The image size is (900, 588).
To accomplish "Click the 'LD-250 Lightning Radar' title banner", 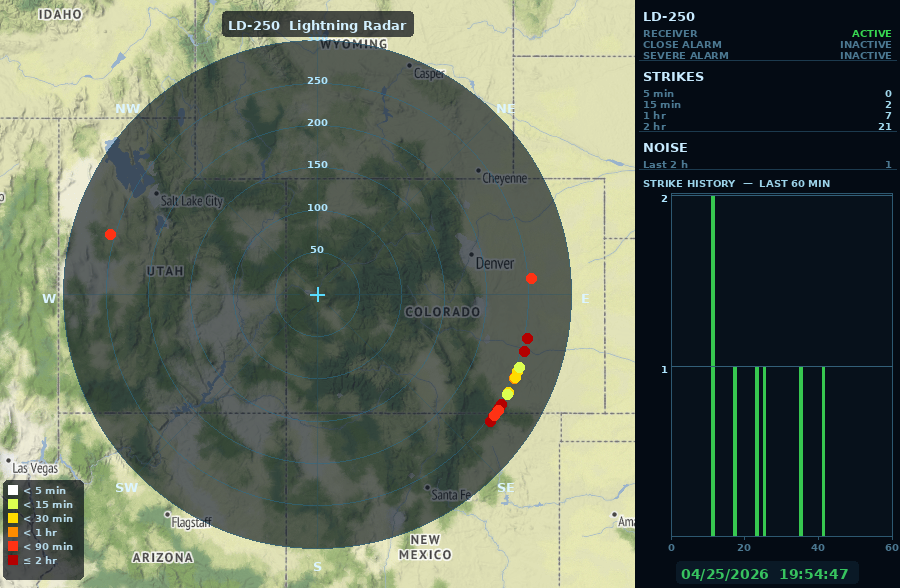I will pos(317,25).
